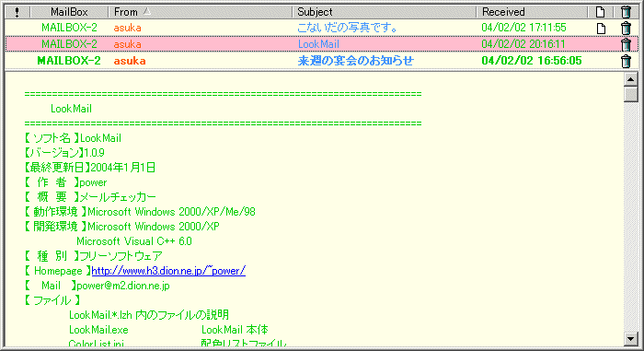Image resolution: width=644 pixels, height=351 pixels.
Task: Click the line LookMail.*.lzh 内のファイルの説明
Action: pos(149,315)
